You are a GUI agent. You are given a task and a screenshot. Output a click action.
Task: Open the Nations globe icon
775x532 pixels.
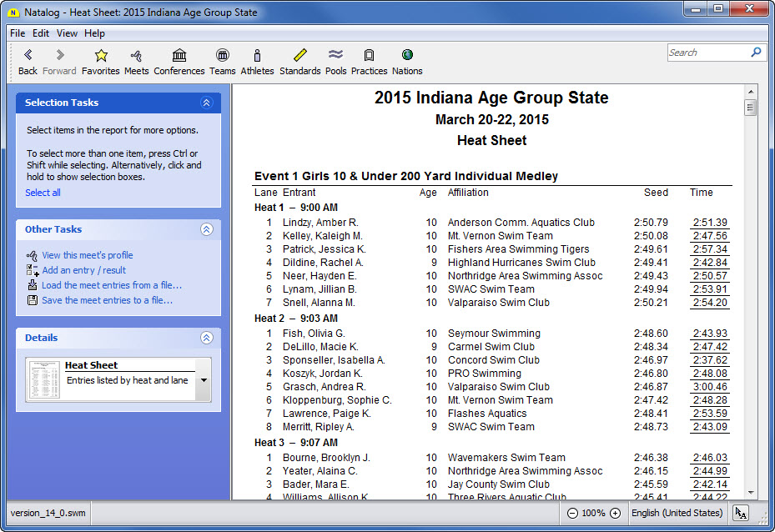click(x=407, y=56)
